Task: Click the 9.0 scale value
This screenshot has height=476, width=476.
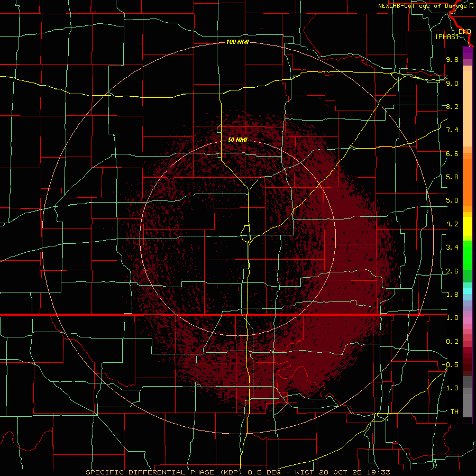Action: point(452,83)
